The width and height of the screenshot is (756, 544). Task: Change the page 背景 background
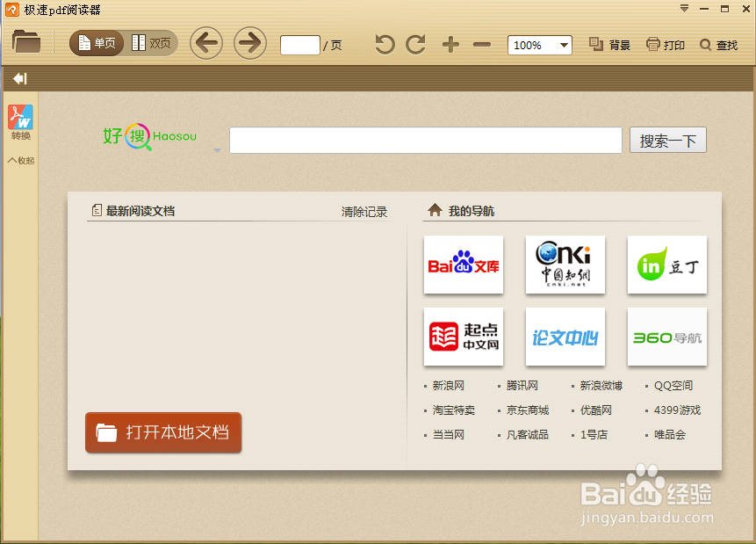608,44
